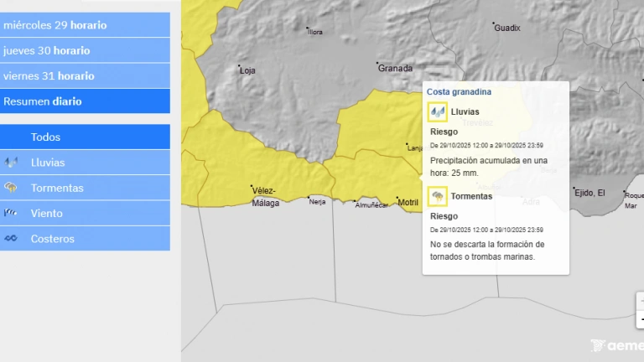Click the Costeros wave icon
644x362 pixels.
coord(12,239)
